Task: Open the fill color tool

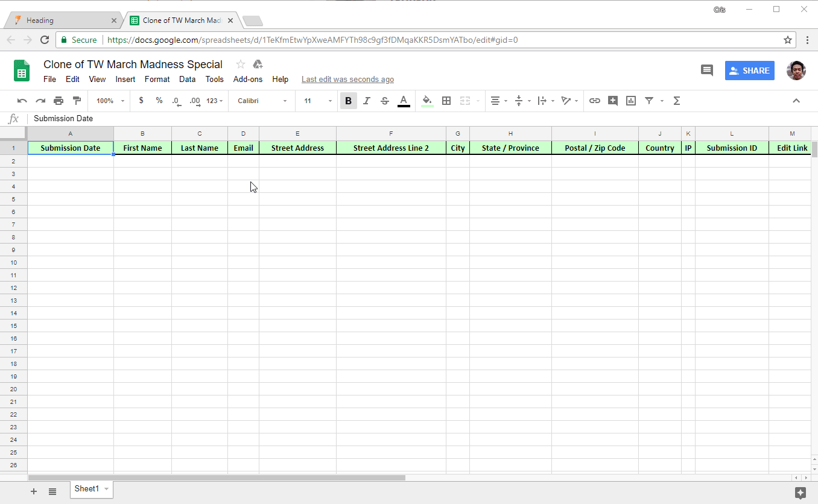Action: click(426, 101)
